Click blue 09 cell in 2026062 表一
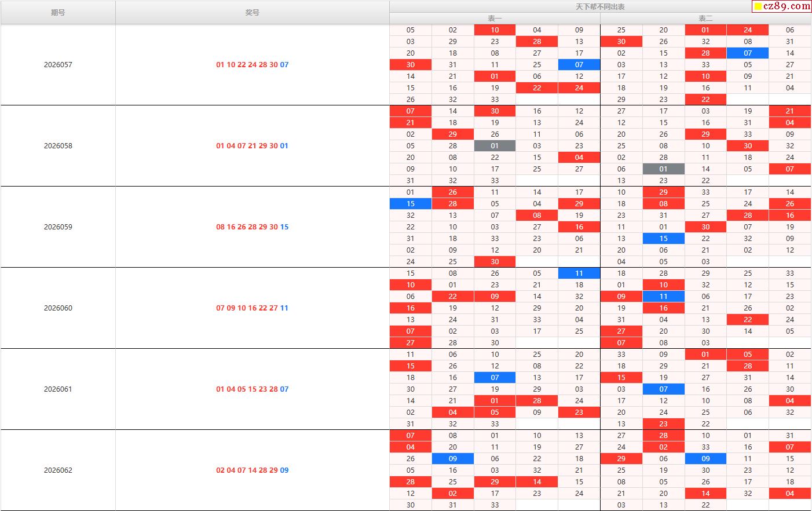Screen dimensions: 812x511 tap(453, 459)
